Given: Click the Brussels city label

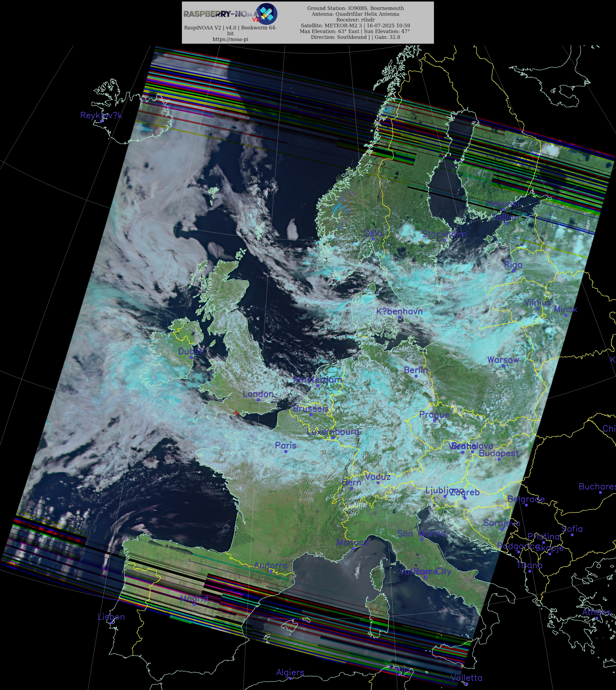Looking at the screenshot, I should tap(311, 409).
